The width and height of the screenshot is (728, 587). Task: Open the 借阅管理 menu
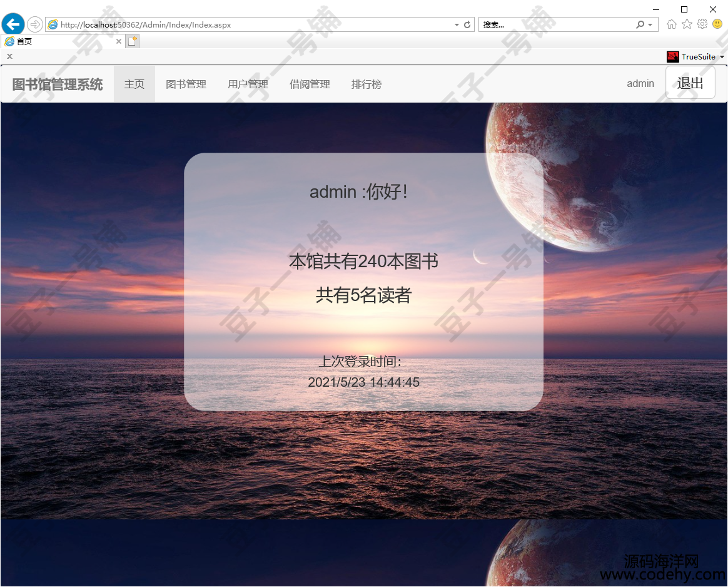pyautogui.click(x=310, y=84)
